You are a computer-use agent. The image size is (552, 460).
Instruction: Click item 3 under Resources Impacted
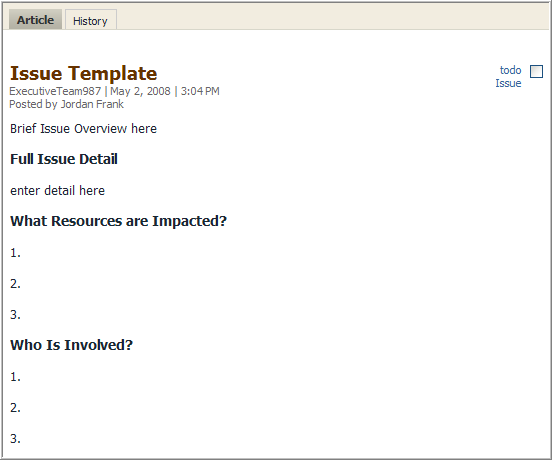pyautogui.click(x=15, y=315)
